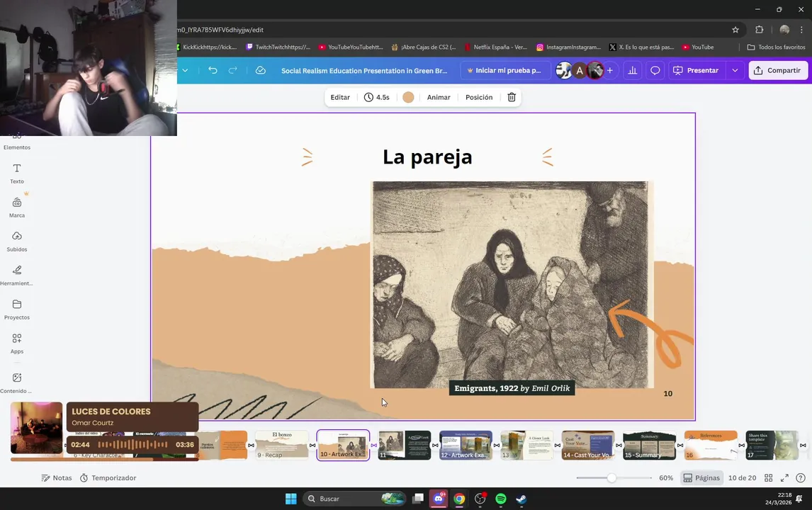
Task: Open Task View on the taskbar
Action: pyautogui.click(x=418, y=499)
